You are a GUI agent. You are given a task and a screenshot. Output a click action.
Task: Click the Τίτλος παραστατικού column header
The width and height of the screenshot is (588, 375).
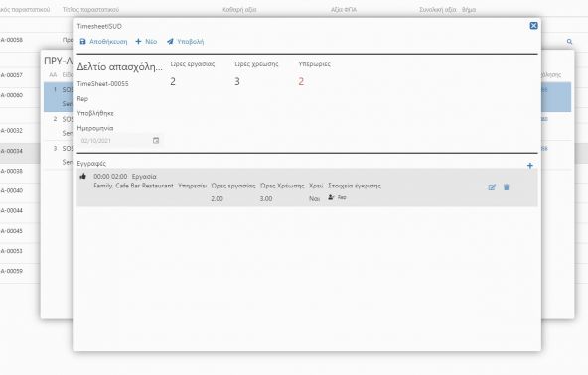(90, 10)
